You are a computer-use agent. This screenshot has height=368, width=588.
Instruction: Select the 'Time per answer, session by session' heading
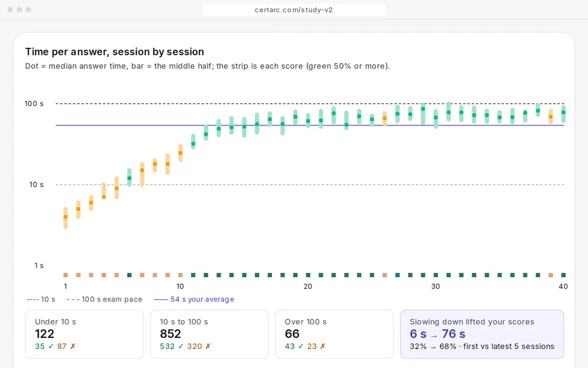[115, 52]
